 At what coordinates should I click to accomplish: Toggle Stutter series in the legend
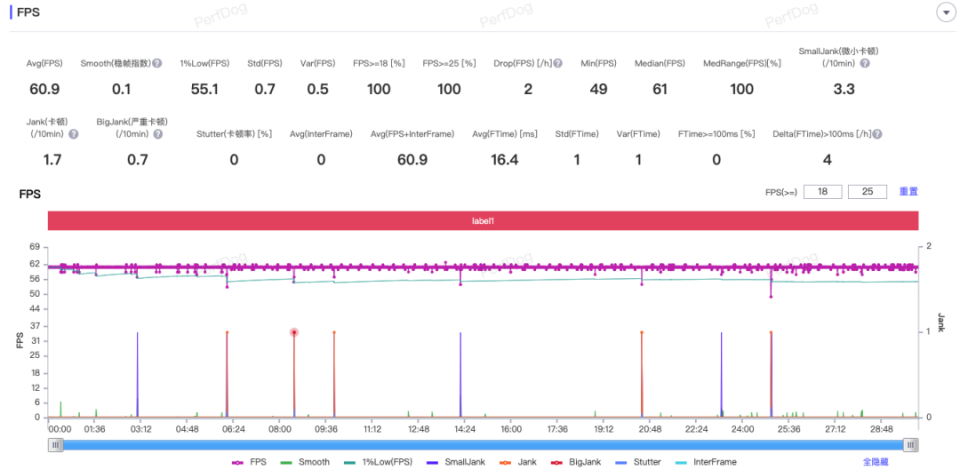[637, 462]
